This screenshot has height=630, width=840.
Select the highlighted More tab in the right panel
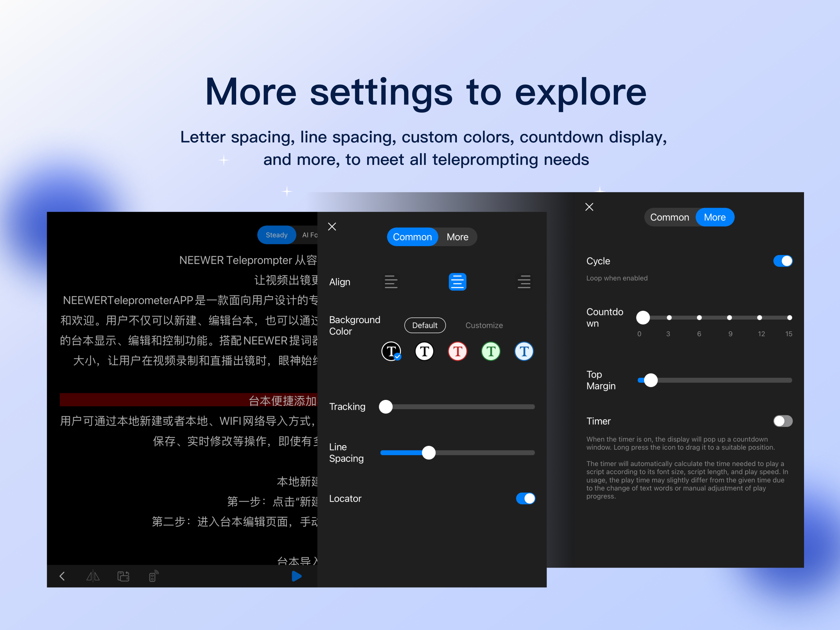point(715,217)
